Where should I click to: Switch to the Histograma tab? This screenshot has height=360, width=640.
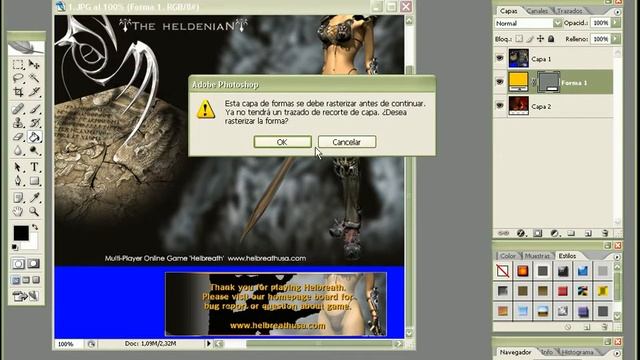pyautogui.click(x=577, y=352)
